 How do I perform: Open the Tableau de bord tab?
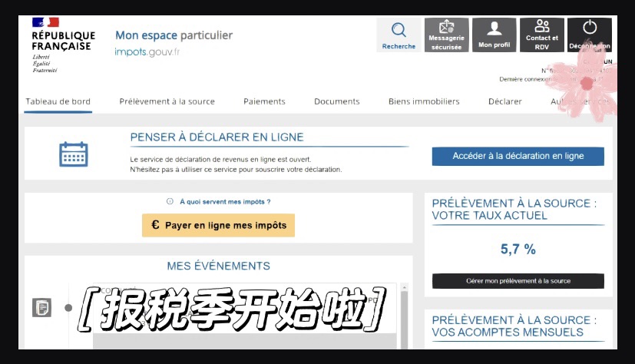pos(58,101)
